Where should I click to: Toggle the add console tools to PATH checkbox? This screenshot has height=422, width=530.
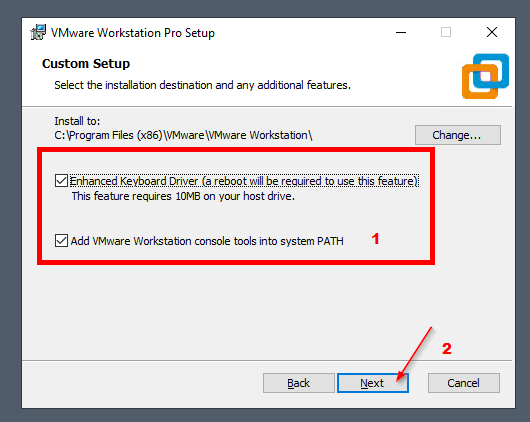[61, 241]
